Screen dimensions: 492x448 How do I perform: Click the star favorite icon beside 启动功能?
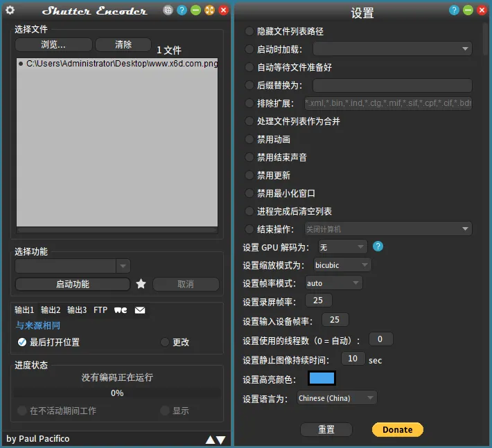[141, 284]
